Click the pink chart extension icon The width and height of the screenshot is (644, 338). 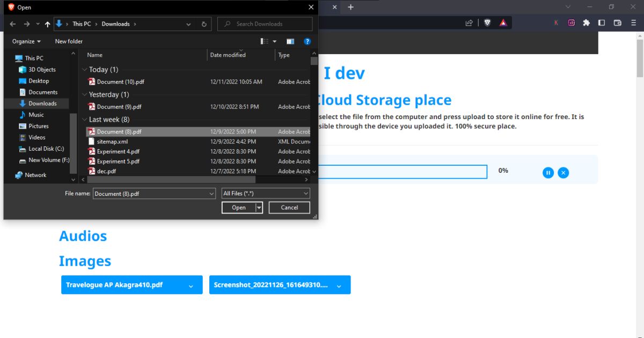click(571, 23)
